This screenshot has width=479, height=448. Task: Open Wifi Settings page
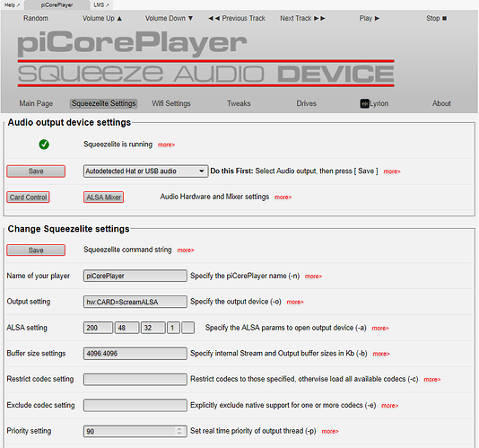tap(171, 103)
